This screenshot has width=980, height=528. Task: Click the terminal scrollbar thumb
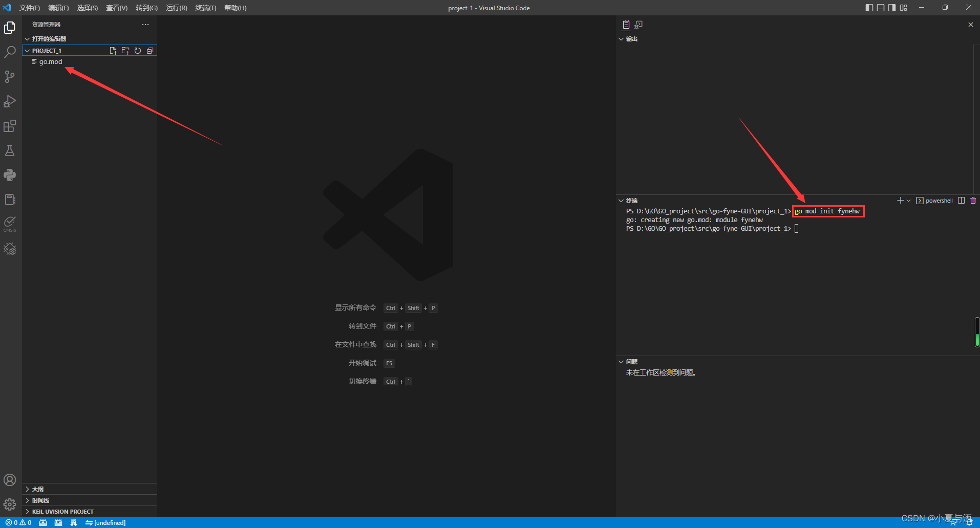(x=977, y=332)
